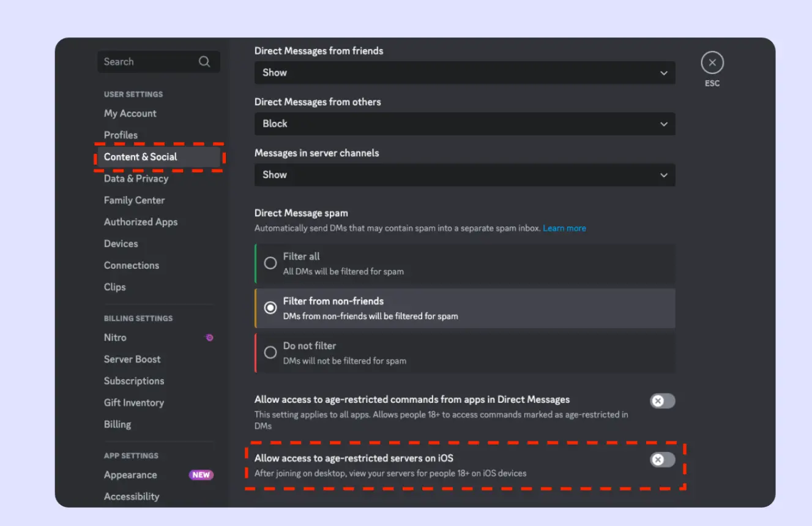Open the Billing settings page
The height and width of the screenshot is (526, 812).
pyautogui.click(x=117, y=424)
